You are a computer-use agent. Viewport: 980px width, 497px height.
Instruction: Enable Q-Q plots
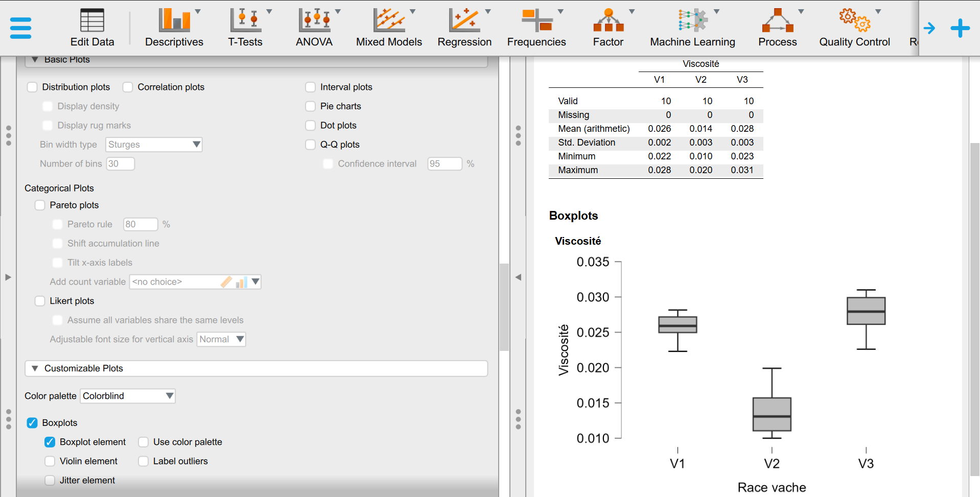[310, 145]
